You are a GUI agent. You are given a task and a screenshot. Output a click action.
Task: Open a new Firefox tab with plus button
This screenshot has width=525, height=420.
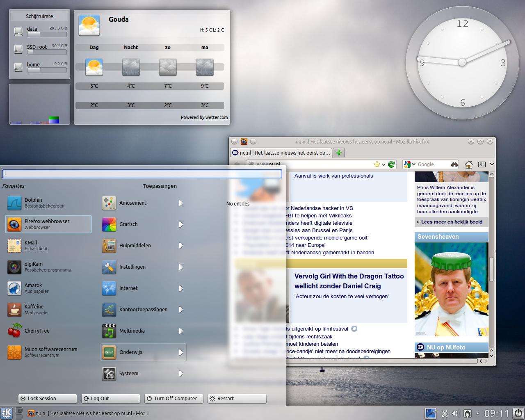[339, 153]
